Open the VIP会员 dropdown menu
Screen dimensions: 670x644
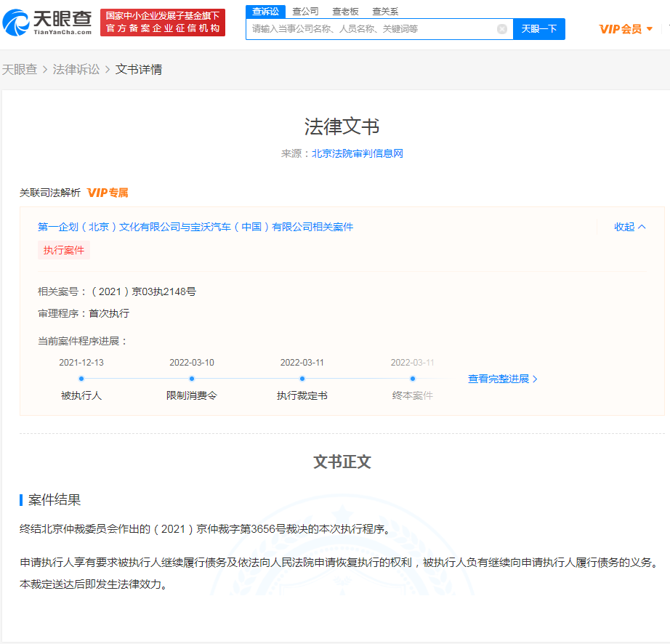626,29
